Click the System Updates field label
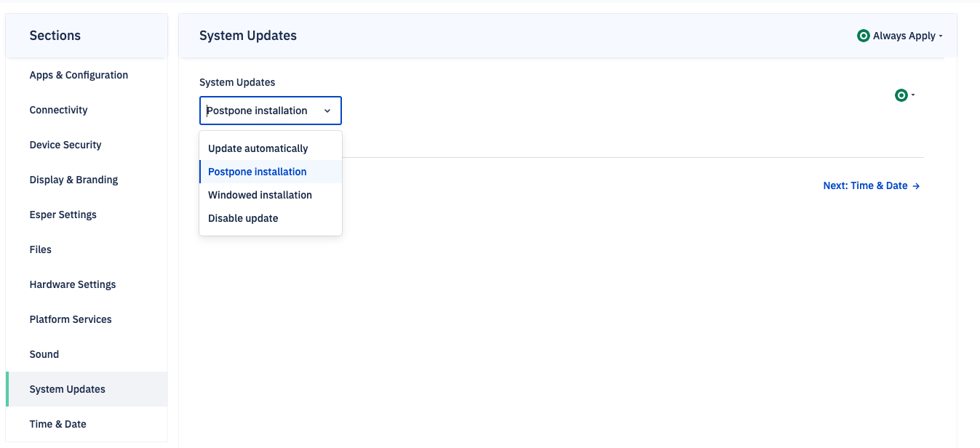This screenshot has height=448, width=980. [x=237, y=82]
